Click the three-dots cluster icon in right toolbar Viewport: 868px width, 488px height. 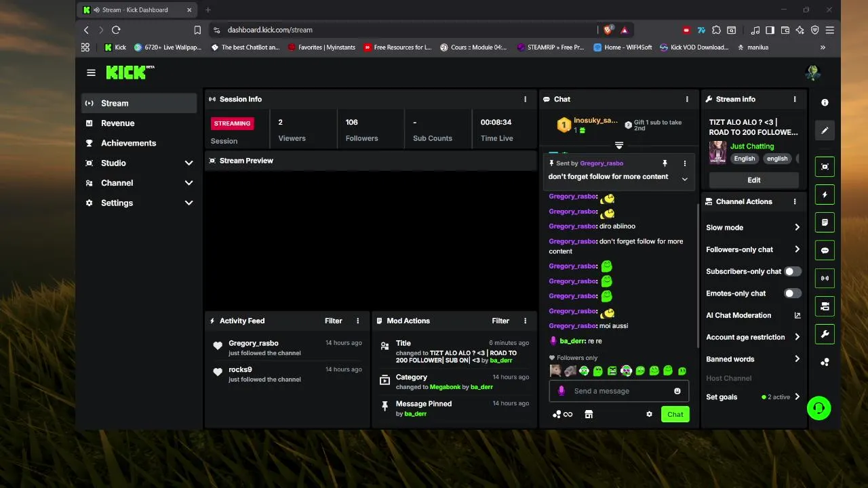[x=825, y=362]
